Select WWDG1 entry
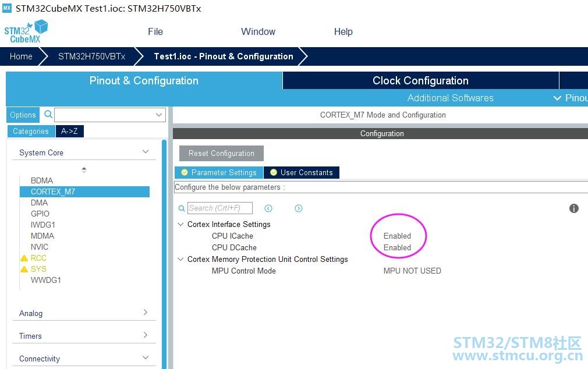Image resolution: width=588 pixels, height=369 pixels. click(x=46, y=280)
